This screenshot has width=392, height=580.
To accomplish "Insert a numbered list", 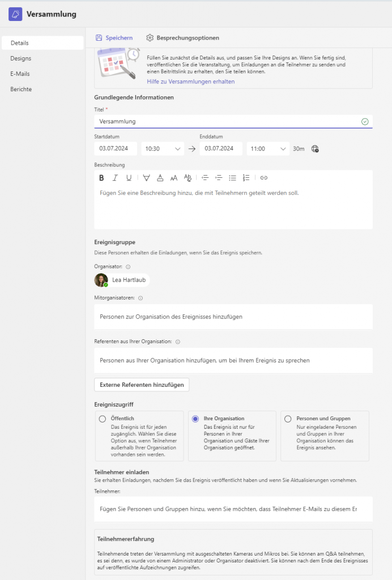I will tap(246, 178).
